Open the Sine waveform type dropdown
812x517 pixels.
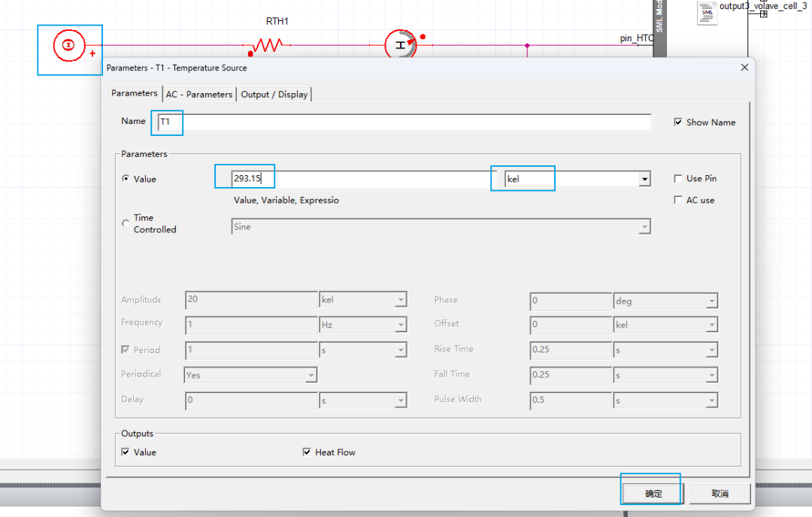pos(644,227)
